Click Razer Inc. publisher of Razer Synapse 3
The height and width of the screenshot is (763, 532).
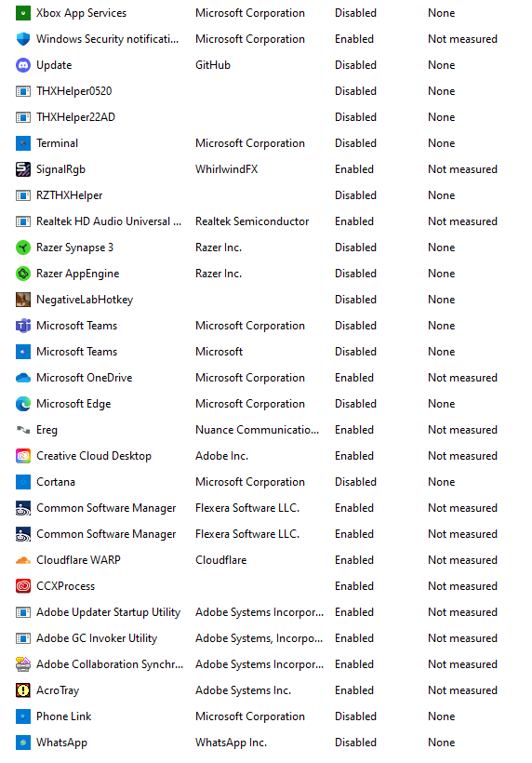click(219, 248)
